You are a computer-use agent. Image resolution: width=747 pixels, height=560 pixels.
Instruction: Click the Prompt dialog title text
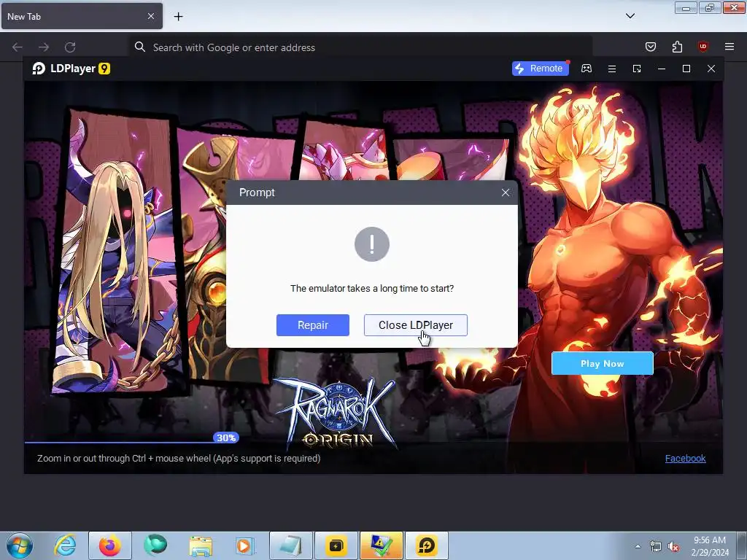point(257,192)
